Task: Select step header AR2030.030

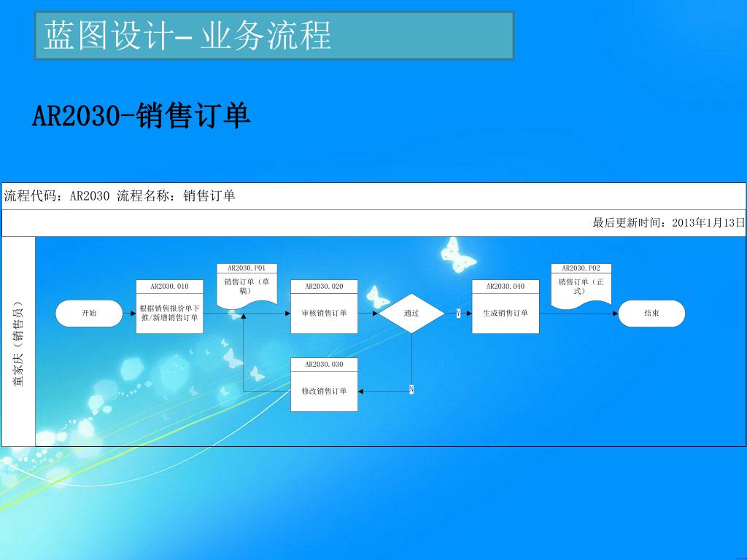Action: coord(324,365)
